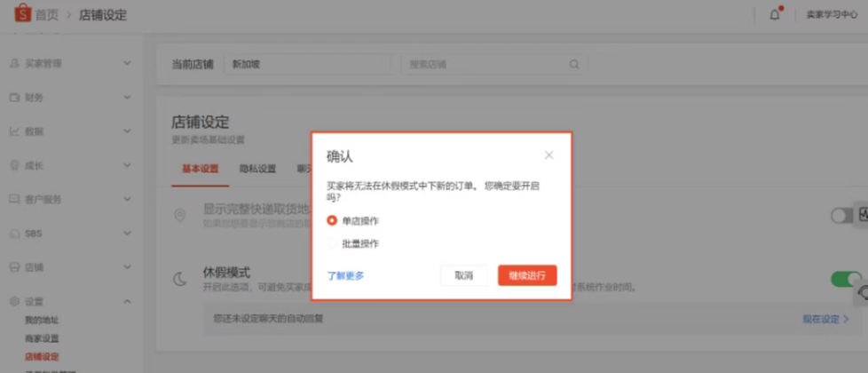
Task: Click the 店铺 shop icon
Action: (14, 267)
